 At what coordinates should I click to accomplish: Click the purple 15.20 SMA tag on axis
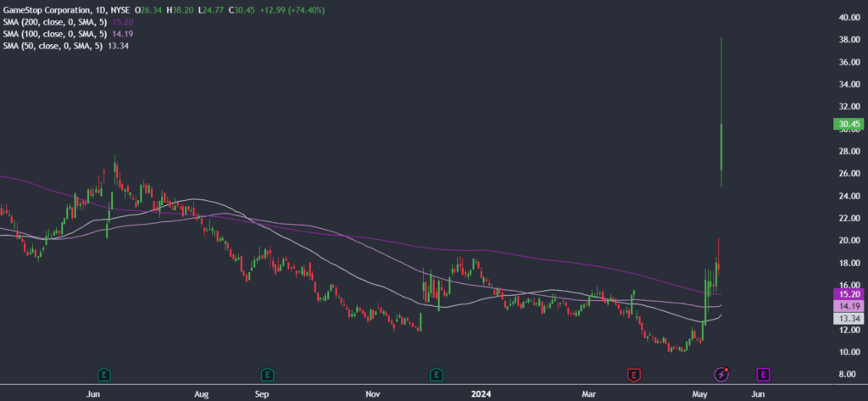(x=847, y=294)
